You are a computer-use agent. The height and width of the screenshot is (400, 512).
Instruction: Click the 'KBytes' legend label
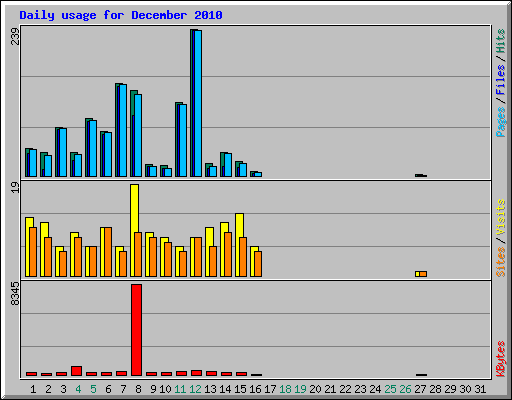tap(500, 359)
